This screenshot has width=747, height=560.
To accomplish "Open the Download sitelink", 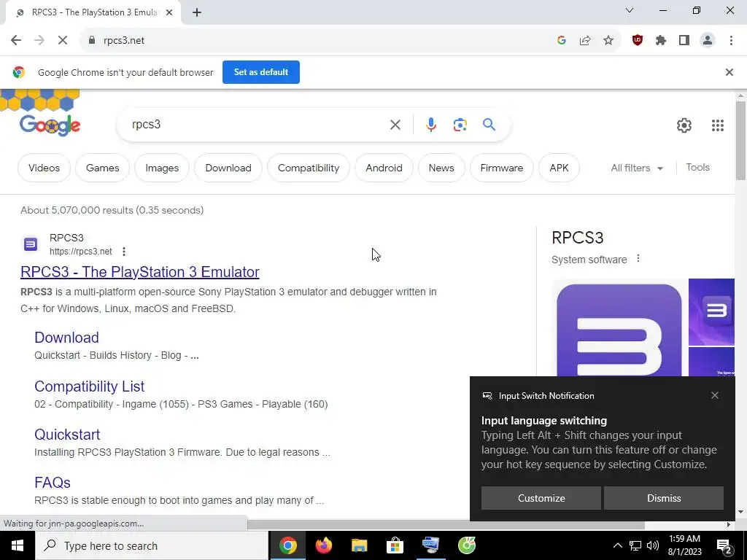I will (x=66, y=337).
